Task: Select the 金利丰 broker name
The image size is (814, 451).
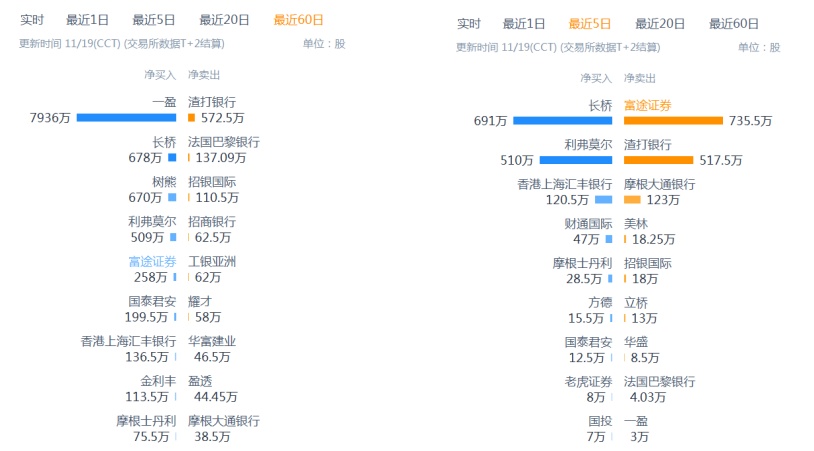Action: pyautogui.click(x=158, y=381)
